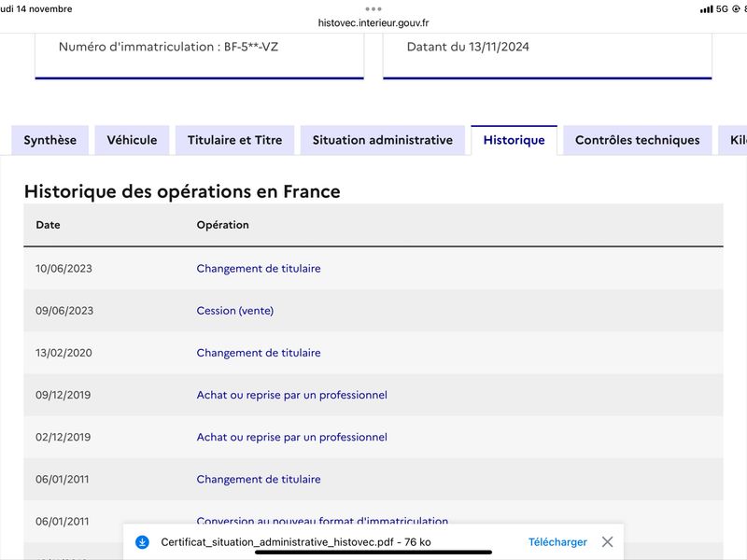Open the Cession (vente) entry

235,311
